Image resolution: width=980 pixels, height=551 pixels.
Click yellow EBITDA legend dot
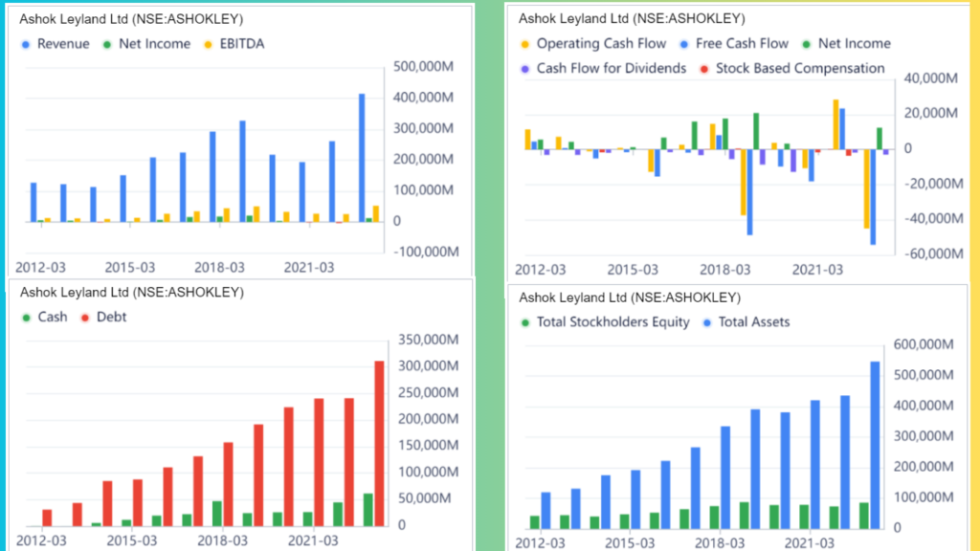coord(208,44)
